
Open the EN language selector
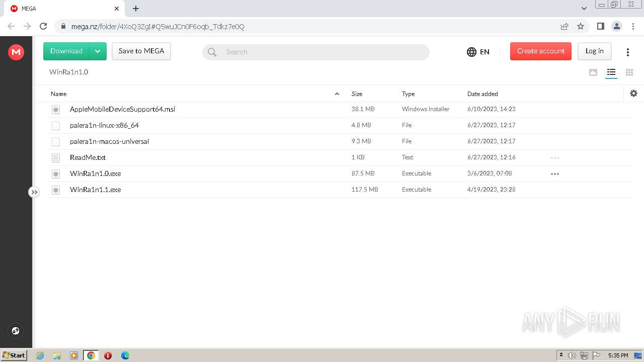pyautogui.click(x=478, y=52)
